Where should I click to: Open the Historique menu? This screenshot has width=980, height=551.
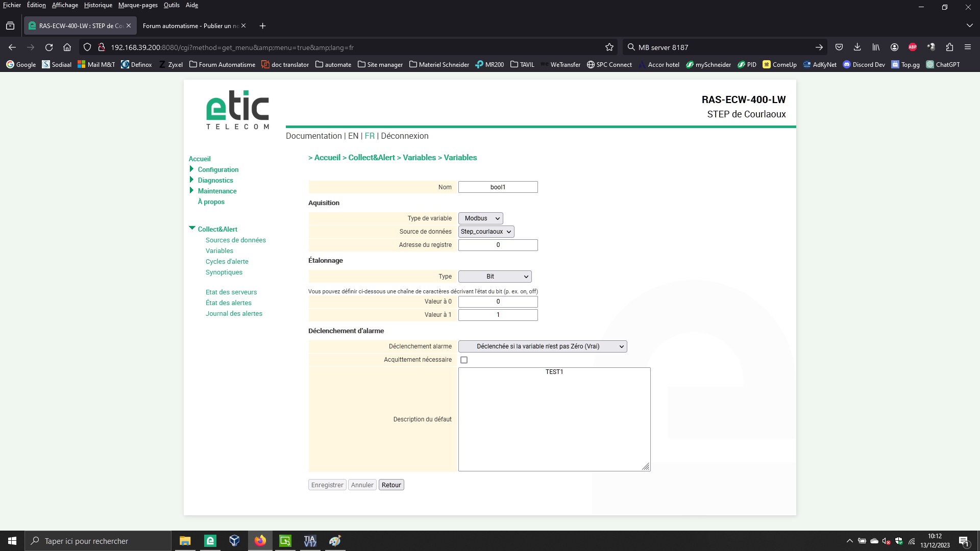click(x=98, y=5)
